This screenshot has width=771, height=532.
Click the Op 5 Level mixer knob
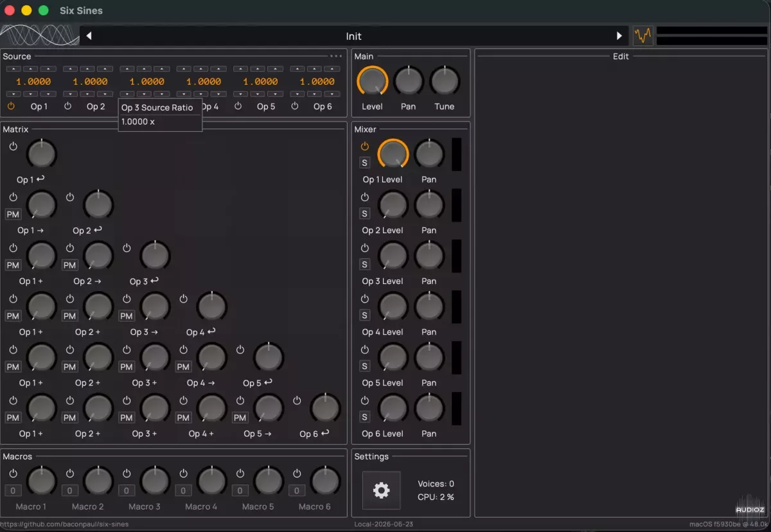click(x=393, y=358)
